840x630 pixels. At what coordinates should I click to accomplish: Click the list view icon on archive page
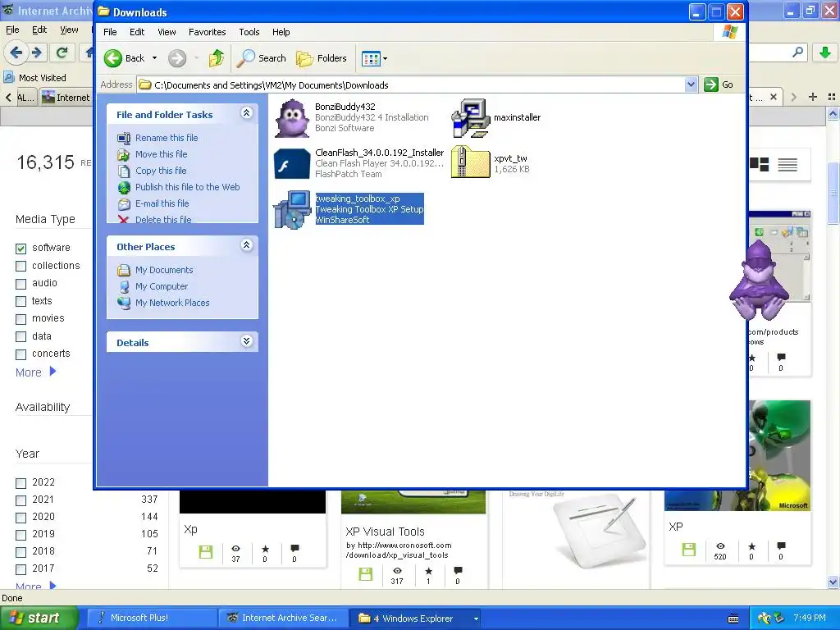click(x=787, y=164)
